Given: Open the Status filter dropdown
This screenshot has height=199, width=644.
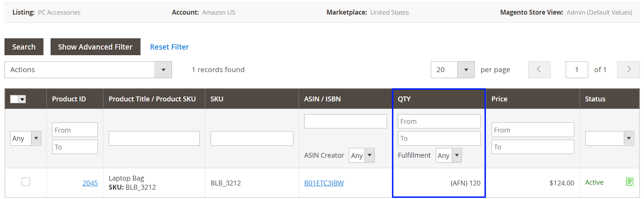Looking at the screenshot, I should (609, 138).
